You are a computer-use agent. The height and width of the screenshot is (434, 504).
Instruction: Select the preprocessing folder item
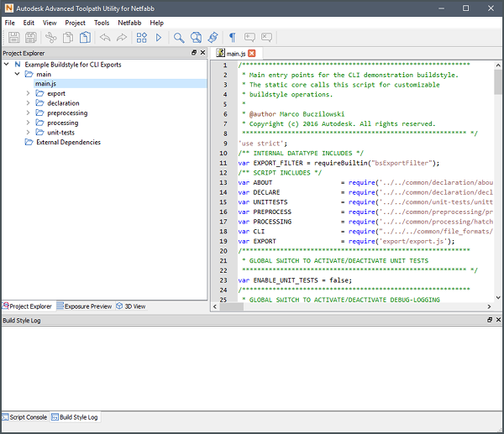(x=66, y=112)
